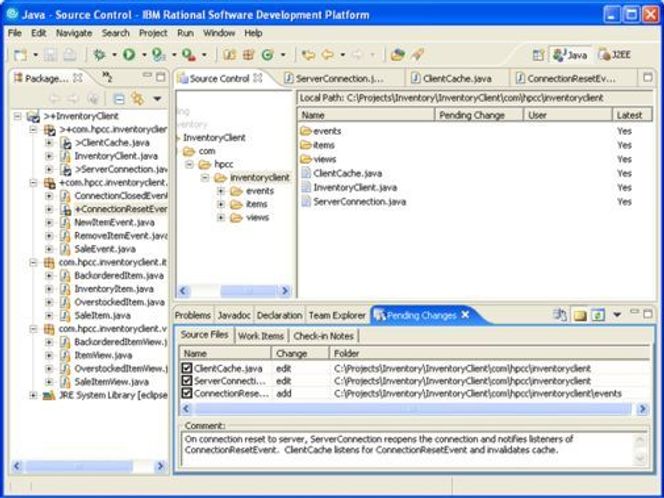Open the Window menu
This screenshot has width=664, height=498.
pos(219,33)
